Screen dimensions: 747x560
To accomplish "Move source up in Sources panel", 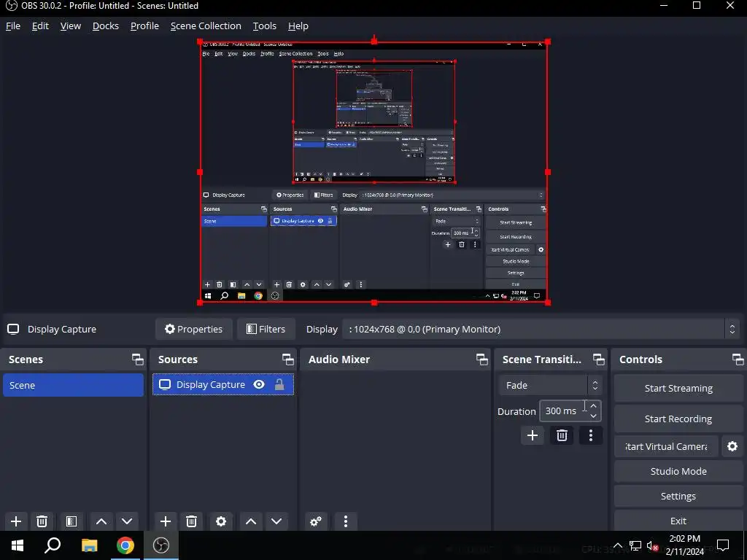I will coord(251,521).
